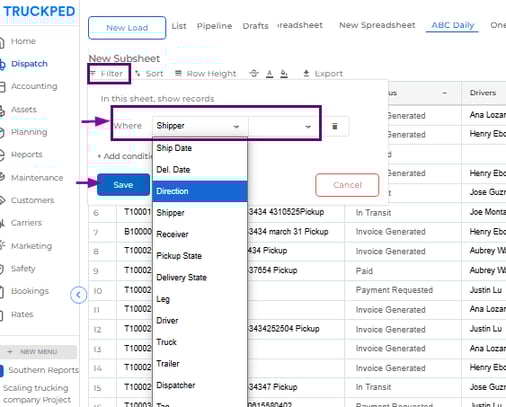506x407 pixels.
Task: Click the Customers sidebar icon
Action: (x=2, y=200)
